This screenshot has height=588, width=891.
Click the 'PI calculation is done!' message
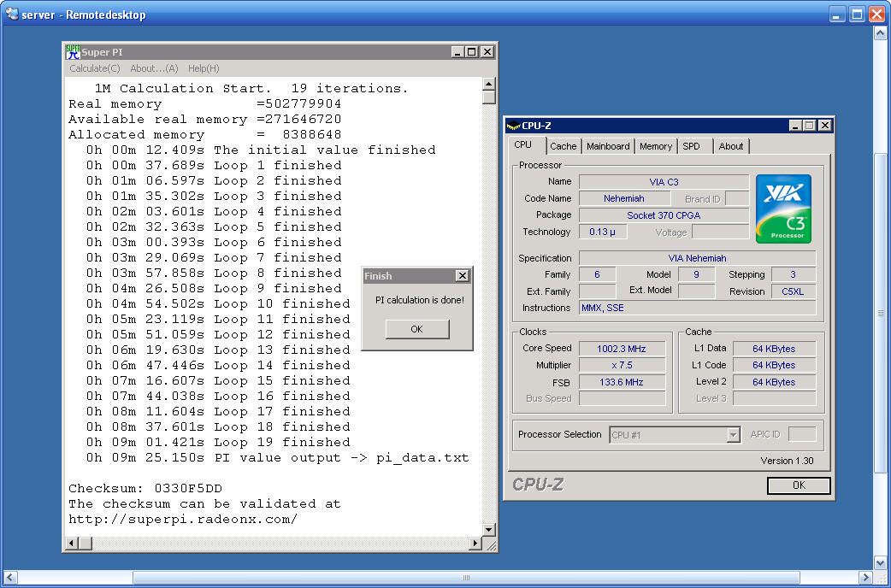click(419, 300)
